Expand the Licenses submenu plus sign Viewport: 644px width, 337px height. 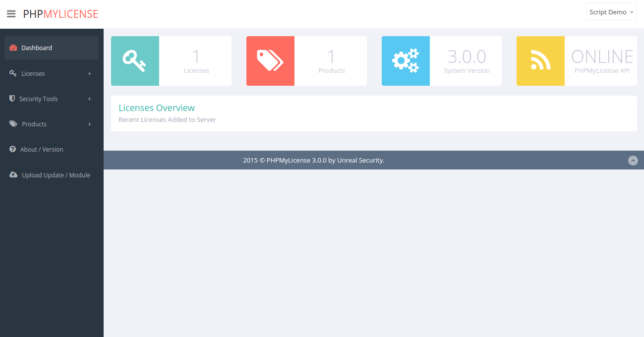point(89,74)
